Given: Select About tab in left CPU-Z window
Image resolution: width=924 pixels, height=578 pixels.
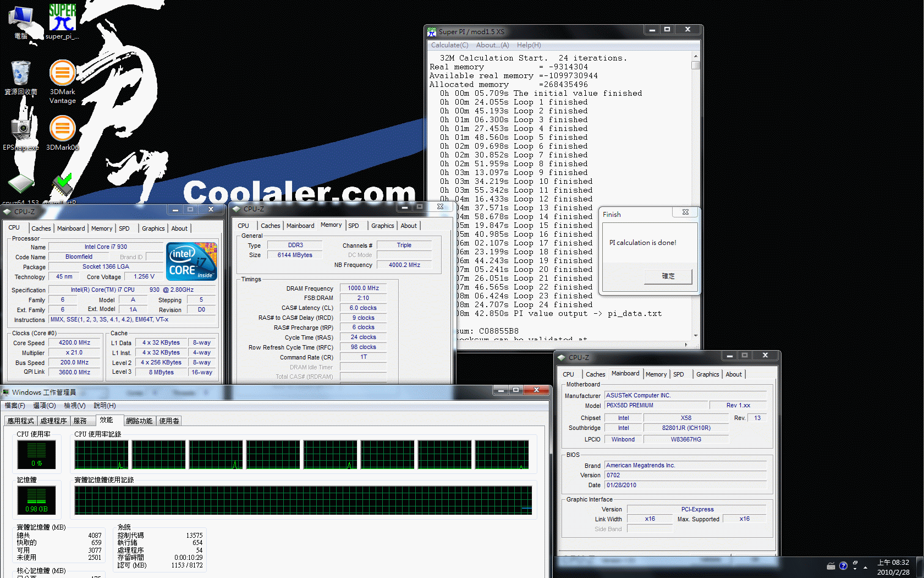Looking at the screenshot, I should [179, 228].
